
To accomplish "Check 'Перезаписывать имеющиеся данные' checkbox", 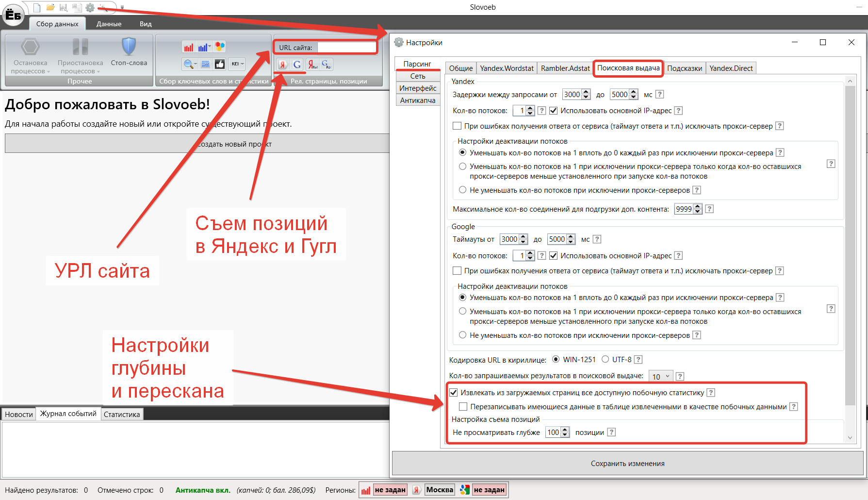I will (463, 406).
